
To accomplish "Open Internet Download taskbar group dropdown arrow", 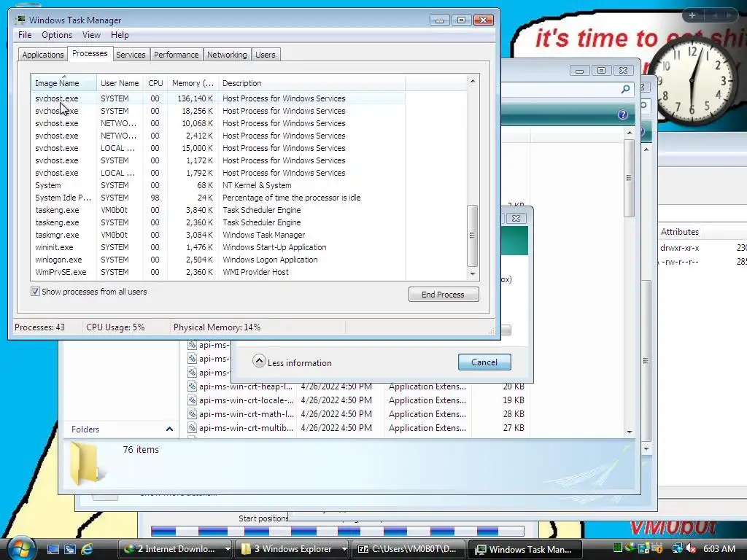I will (228, 549).
